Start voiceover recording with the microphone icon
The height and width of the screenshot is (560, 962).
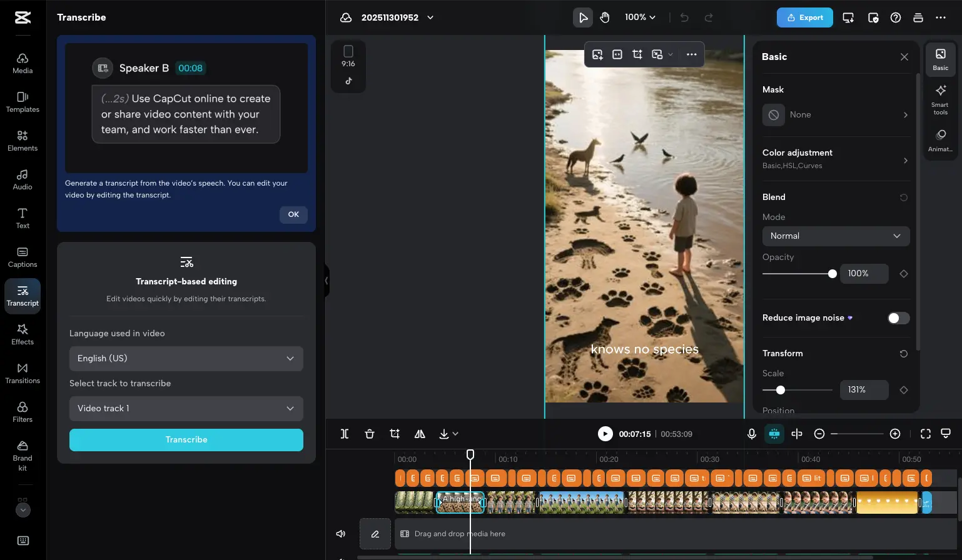752,433
